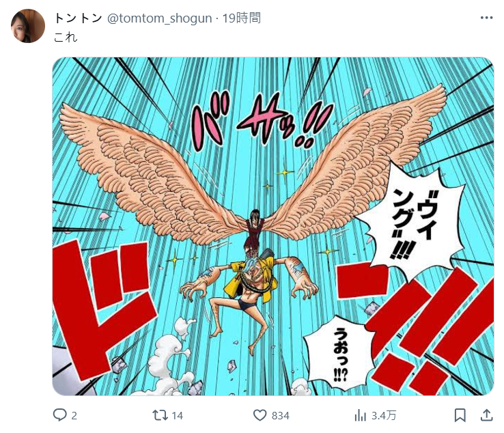Click the repost arrows icon
Image resolution: width=504 pixels, height=433 pixels.
pos(160,415)
